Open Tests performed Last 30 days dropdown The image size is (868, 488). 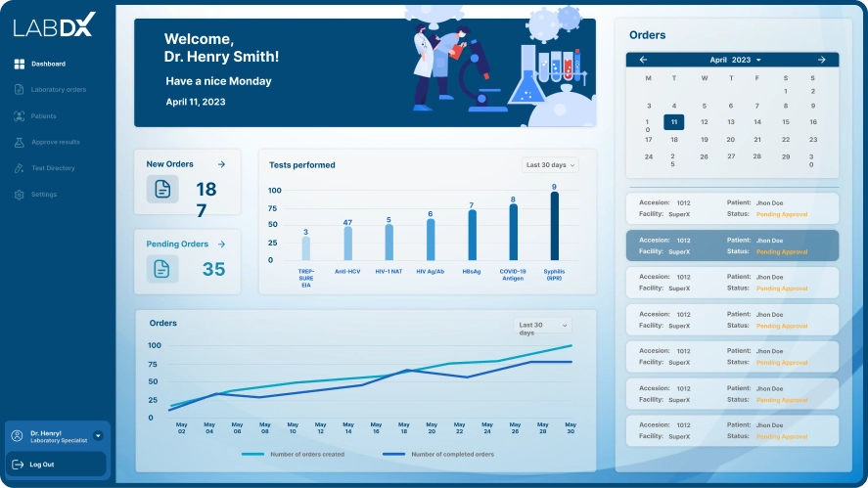(549, 165)
